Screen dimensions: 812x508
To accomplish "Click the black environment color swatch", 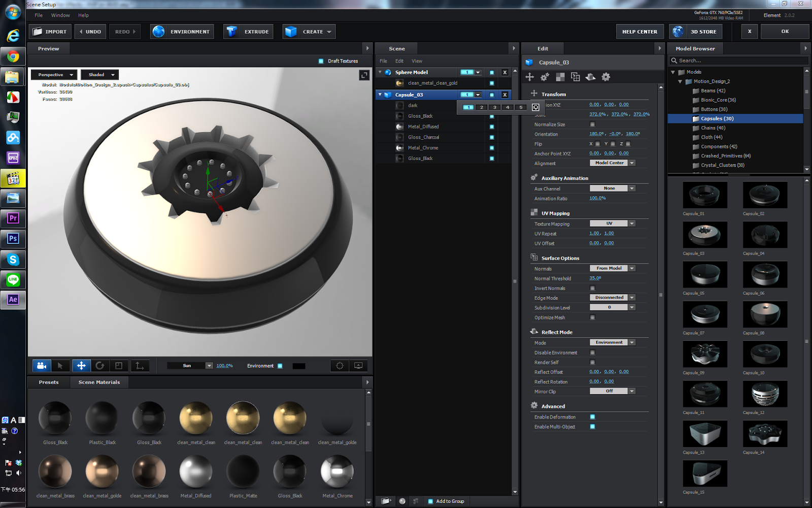I will click(x=299, y=366).
